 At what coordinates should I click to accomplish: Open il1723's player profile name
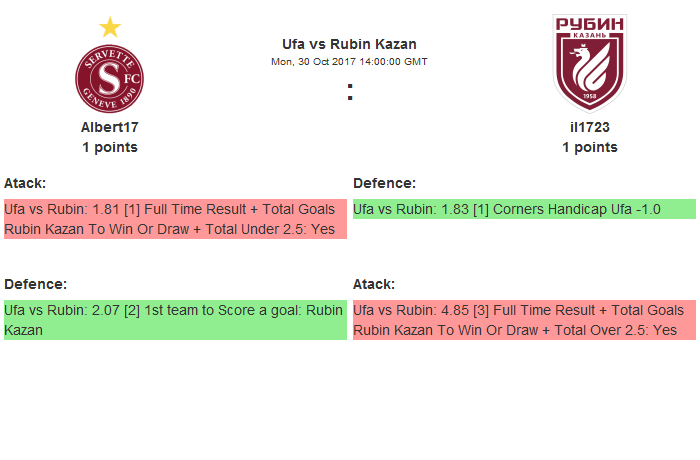(590, 127)
